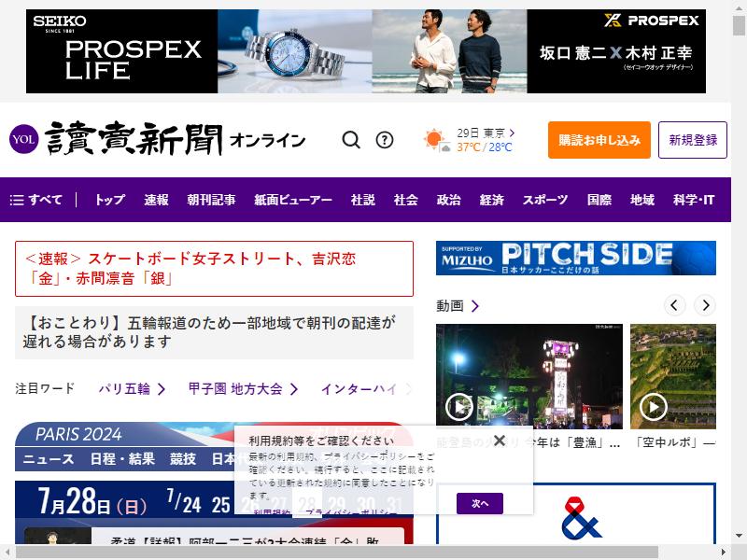
Task: Open the 国際 menu item
Action: tap(599, 200)
